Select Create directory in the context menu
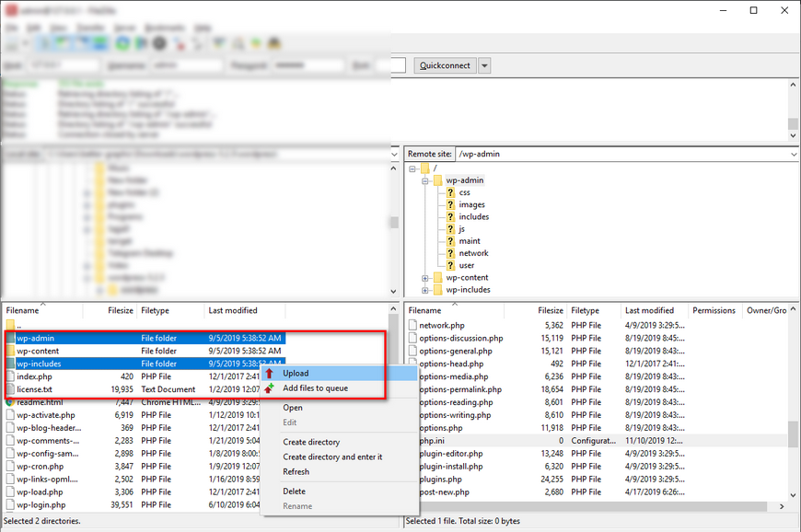 339,442
